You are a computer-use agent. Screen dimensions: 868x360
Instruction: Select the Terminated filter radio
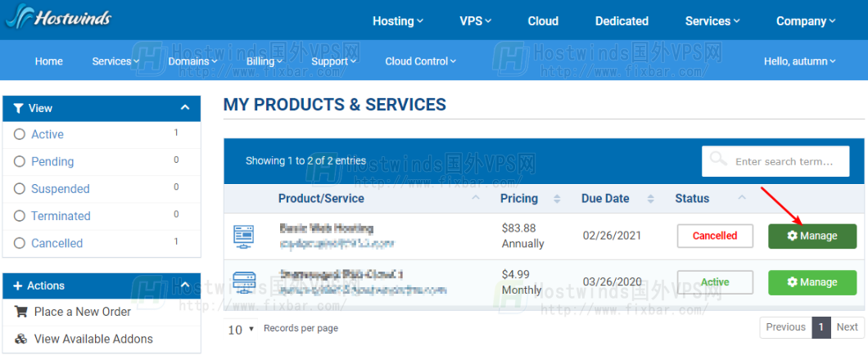tap(20, 216)
